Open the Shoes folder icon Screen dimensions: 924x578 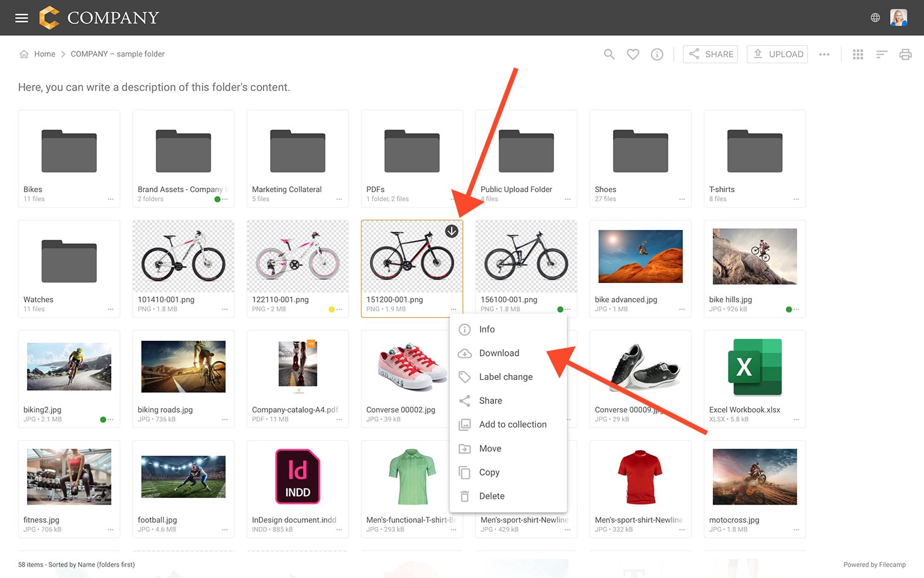coord(641,151)
